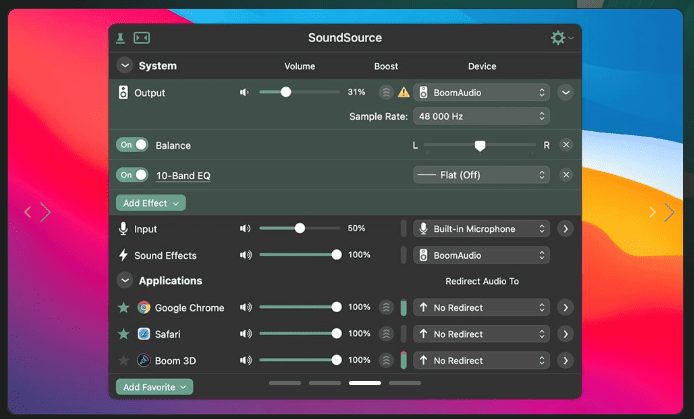Go to the fourth slideshow page indicator
The image size is (694, 419).
(x=405, y=383)
